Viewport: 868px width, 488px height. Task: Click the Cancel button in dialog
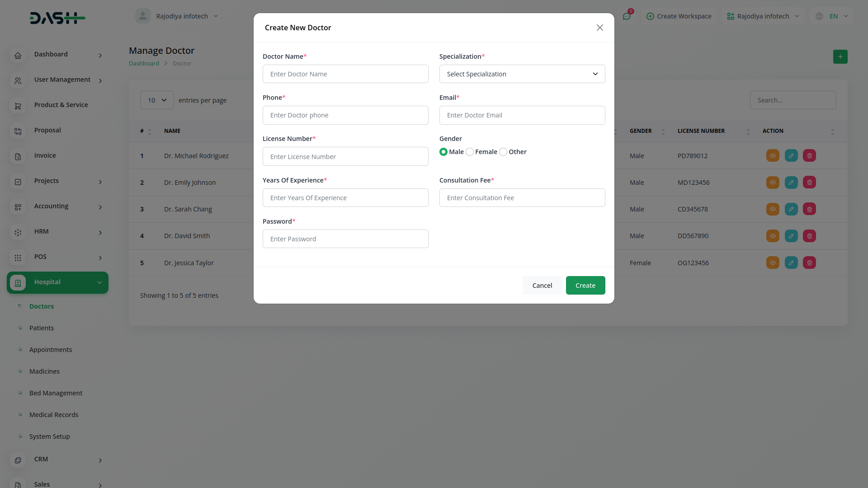(542, 286)
